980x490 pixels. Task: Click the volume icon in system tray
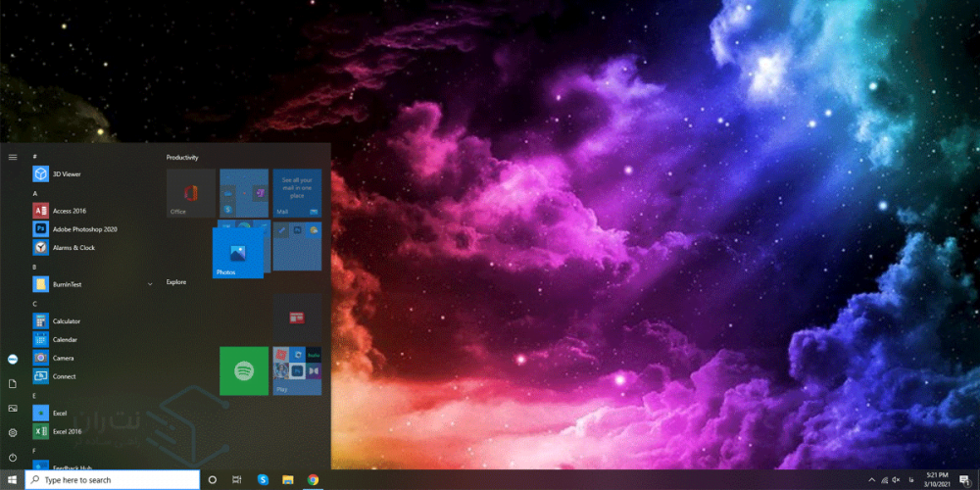click(897, 480)
